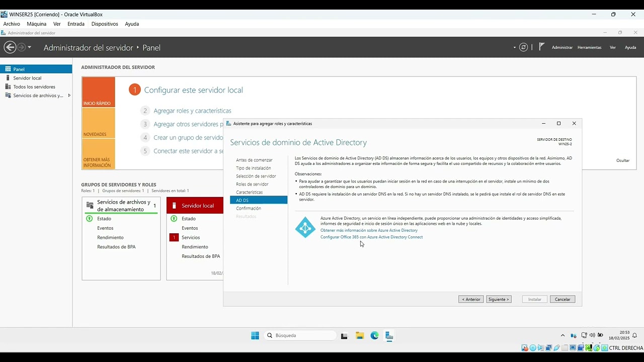Open VirtualBox Máquina menu
This screenshot has height=362, width=644.
(x=37, y=24)
